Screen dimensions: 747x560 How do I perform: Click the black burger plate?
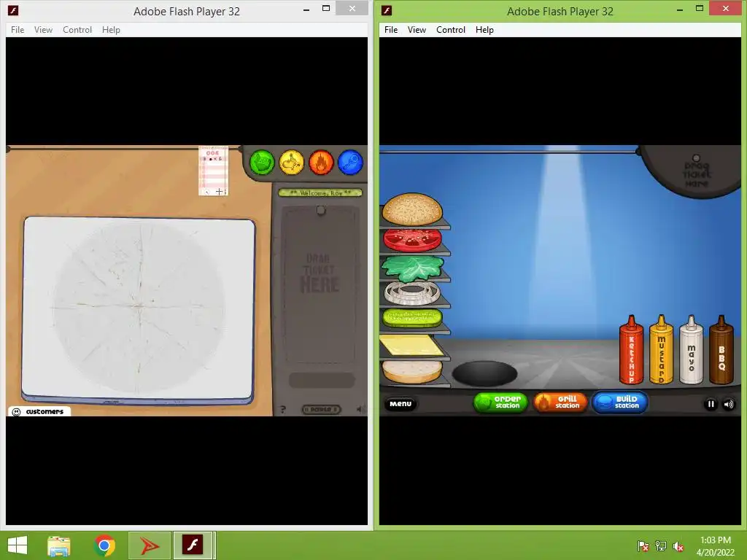484,373
